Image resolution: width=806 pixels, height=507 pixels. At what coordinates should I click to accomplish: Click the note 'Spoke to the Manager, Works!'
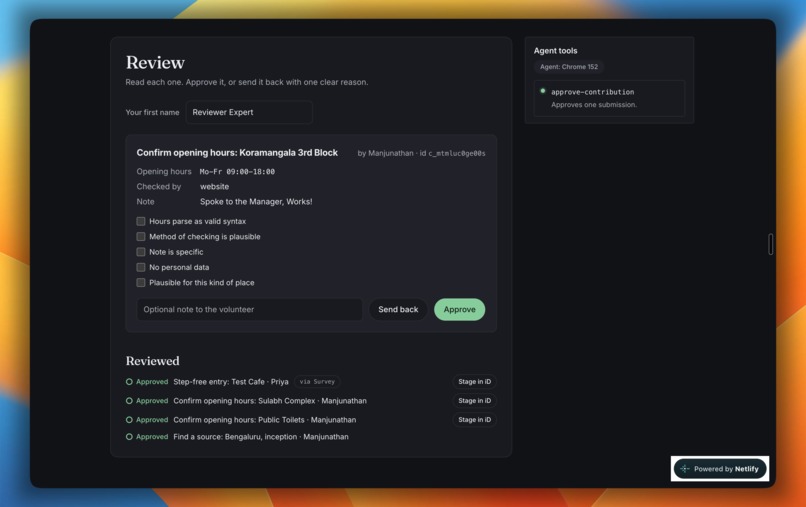(256, 202)
